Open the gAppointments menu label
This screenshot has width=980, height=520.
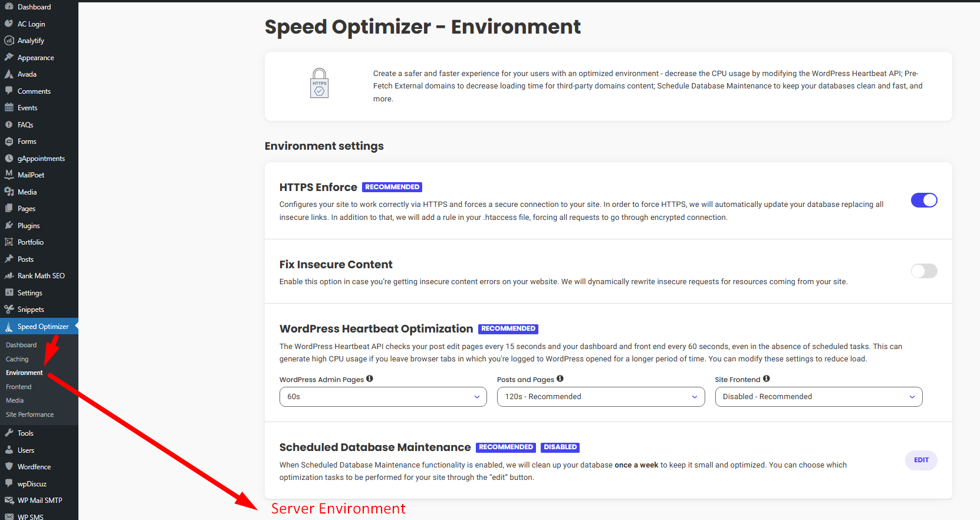(x=41, y=159)
